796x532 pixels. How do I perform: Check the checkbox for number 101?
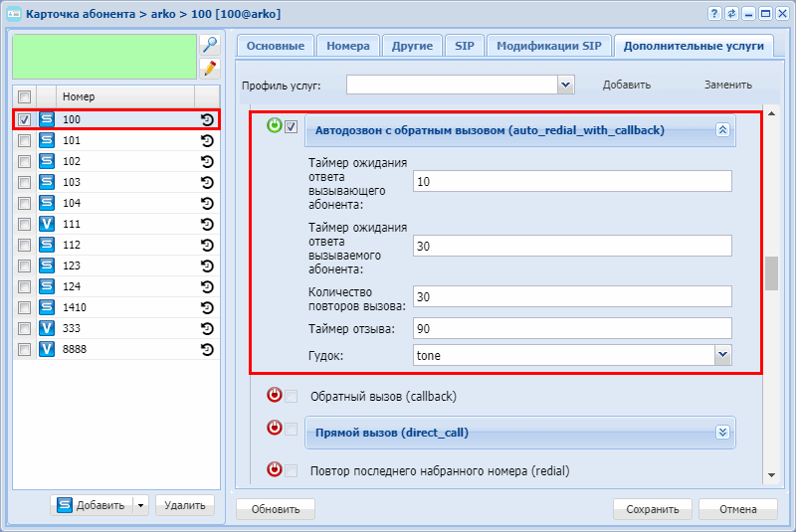24,140
